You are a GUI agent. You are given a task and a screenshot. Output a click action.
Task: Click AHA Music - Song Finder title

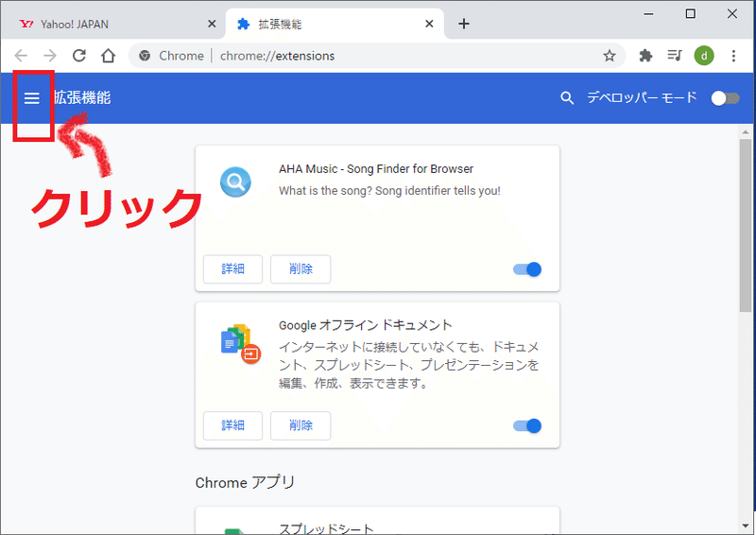tap(376, 169)
